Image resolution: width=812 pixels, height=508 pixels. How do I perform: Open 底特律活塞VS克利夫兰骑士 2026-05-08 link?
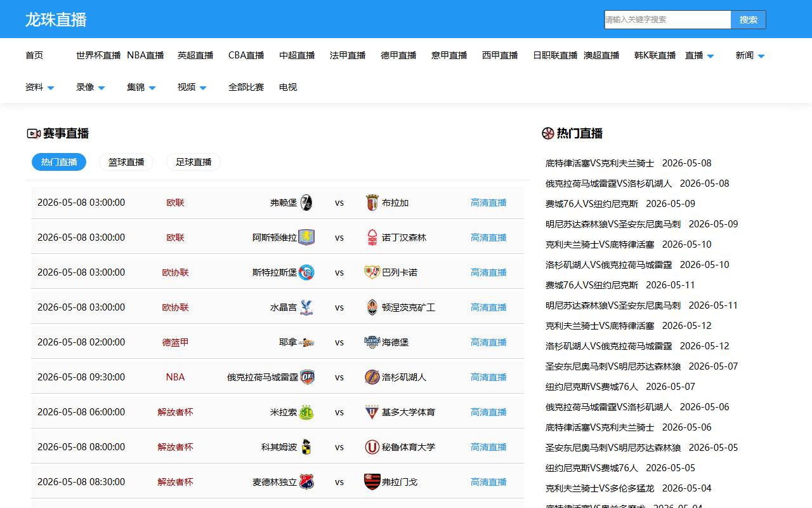[629, 163]
